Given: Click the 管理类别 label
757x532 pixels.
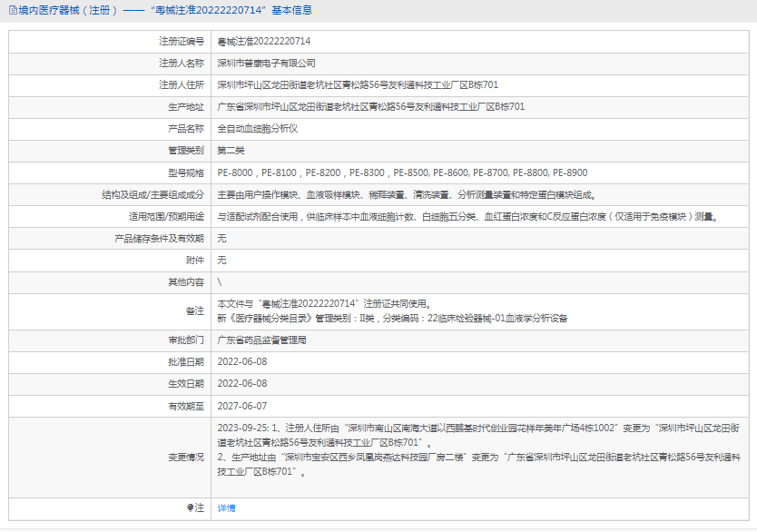Looking at the screenshot, I should (x=186, y=151).
